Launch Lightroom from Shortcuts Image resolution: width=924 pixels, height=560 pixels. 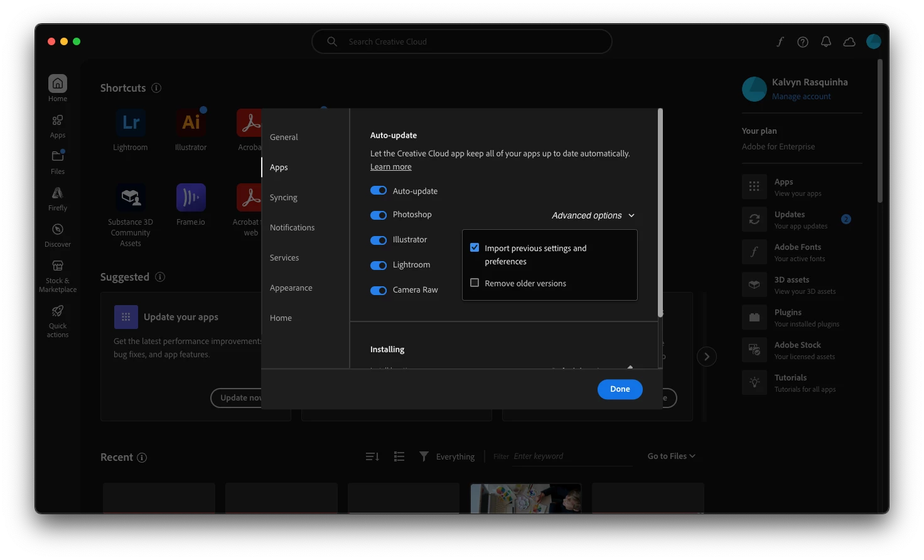click(x=131, y=123)
